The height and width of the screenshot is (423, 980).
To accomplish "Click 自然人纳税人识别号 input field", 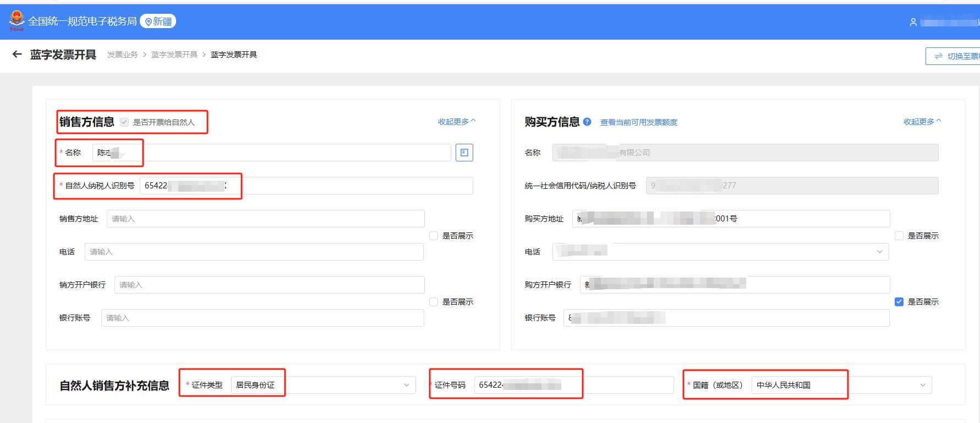I will coord(306,186).
